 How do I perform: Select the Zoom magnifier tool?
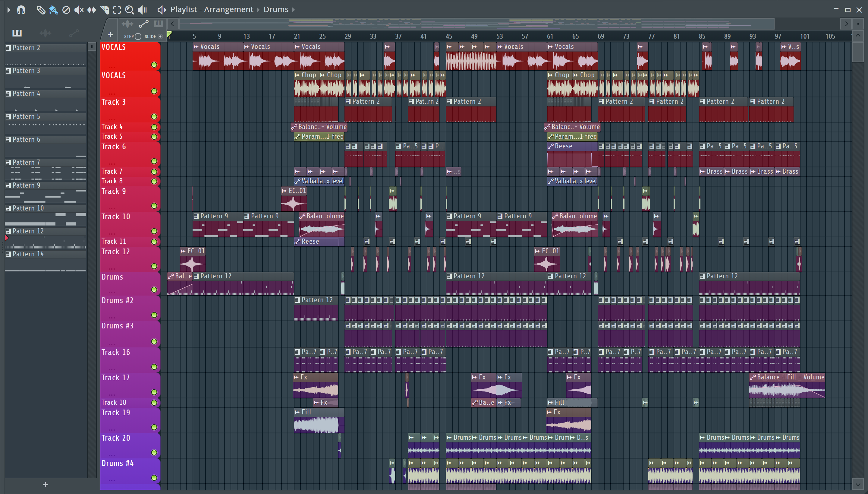(x=129, y=10)
